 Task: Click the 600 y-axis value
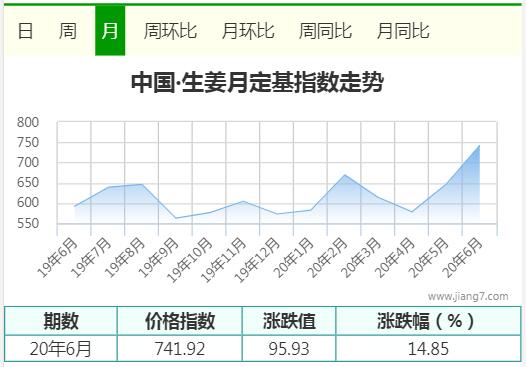(28, 203)
